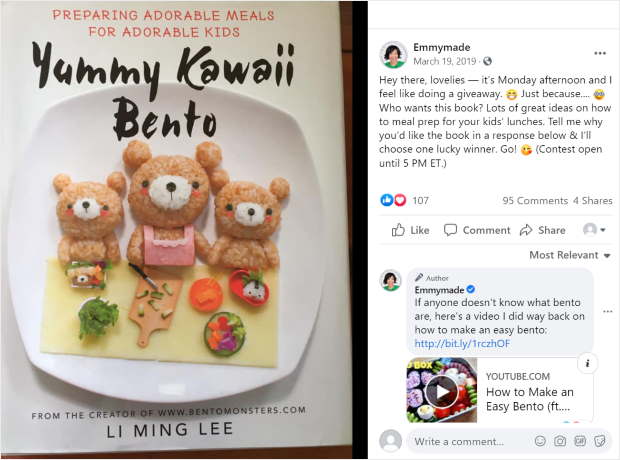This screenshot has width=620, height=460.
Task: Click the Comment button
Action: 477,230
